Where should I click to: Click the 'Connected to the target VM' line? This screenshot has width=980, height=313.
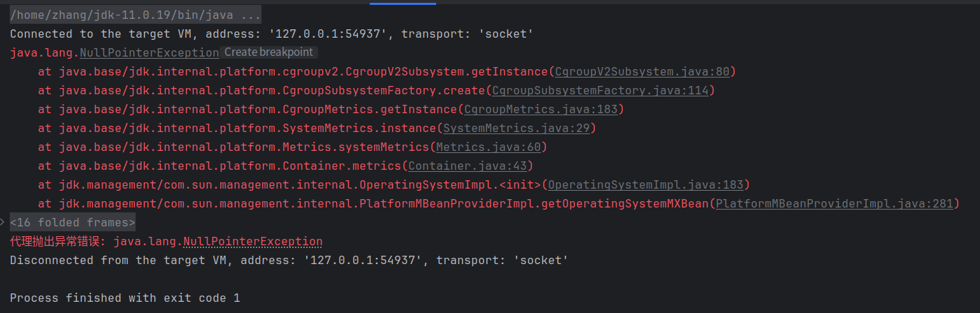(x=272, y=34)
